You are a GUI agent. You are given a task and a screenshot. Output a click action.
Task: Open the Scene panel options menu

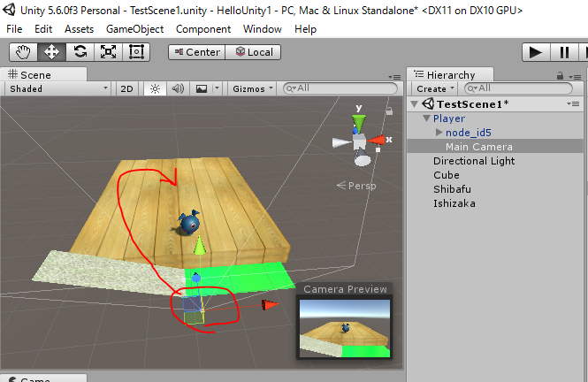394,77
